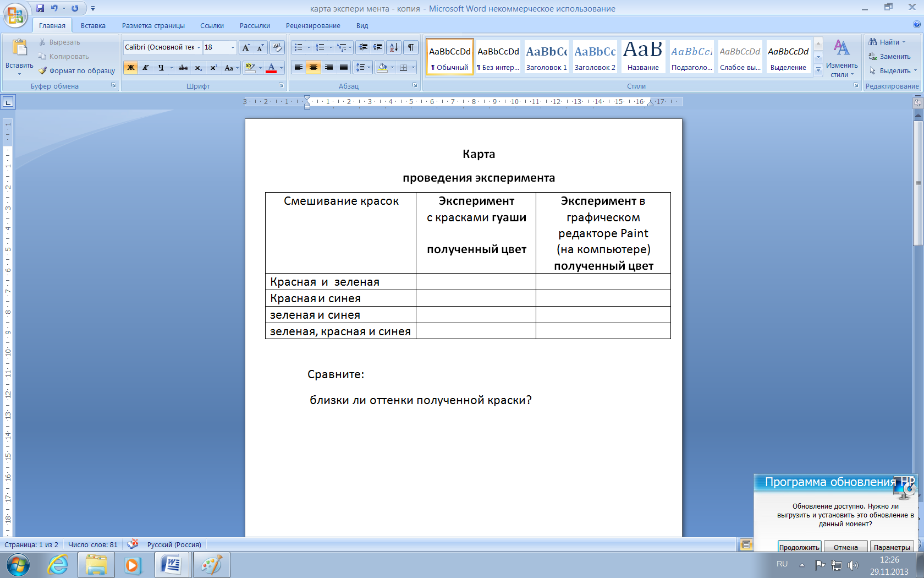Open Paint from the Windows taskbar
This screenshot has width=924, height=578.
[211, 565]
